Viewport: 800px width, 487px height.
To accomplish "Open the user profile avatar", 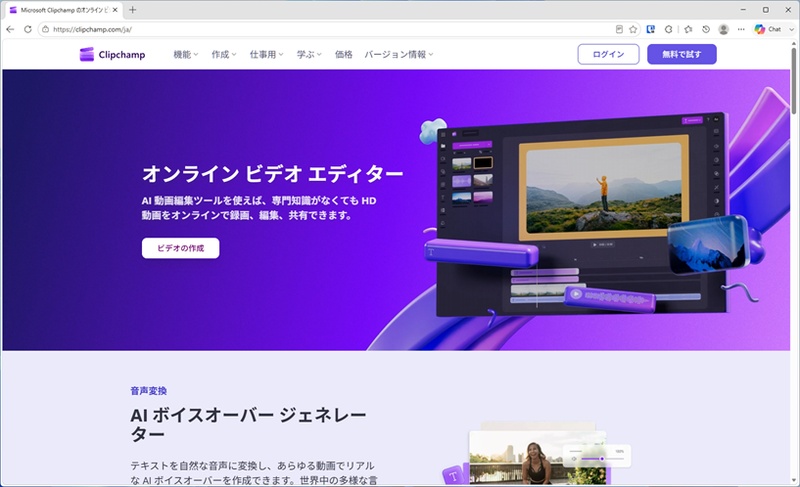I will click(723, 30).
